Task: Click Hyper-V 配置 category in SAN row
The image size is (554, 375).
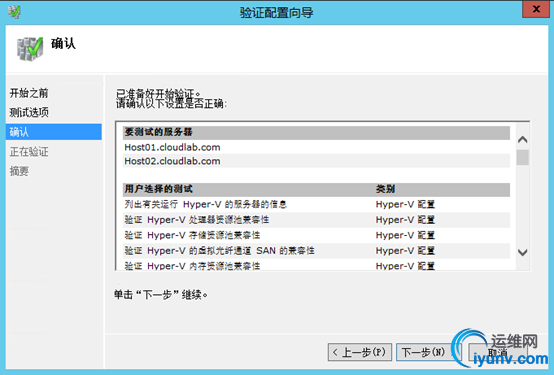Action: tap(405, 251)
